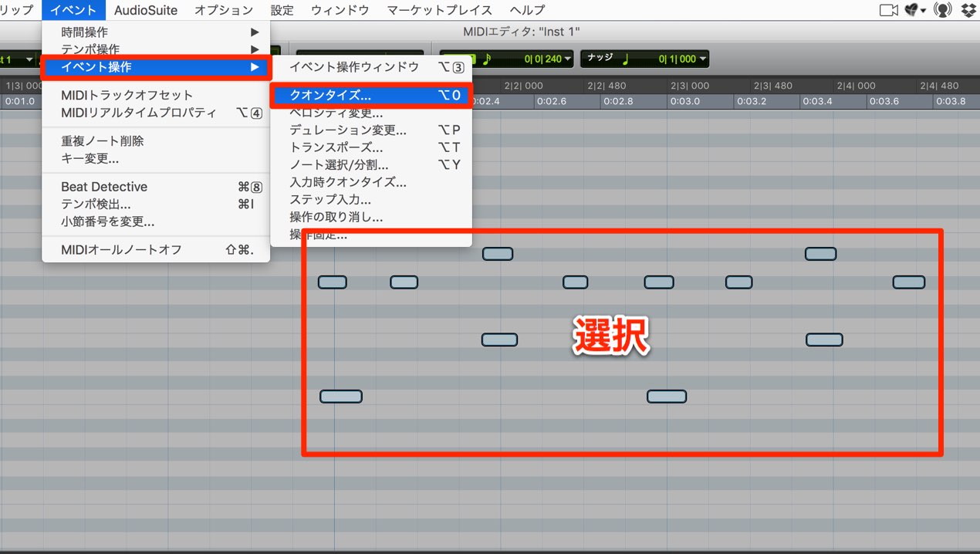Open the ナッジ value 0|1|000 dropdown arrow

(703, 59)
